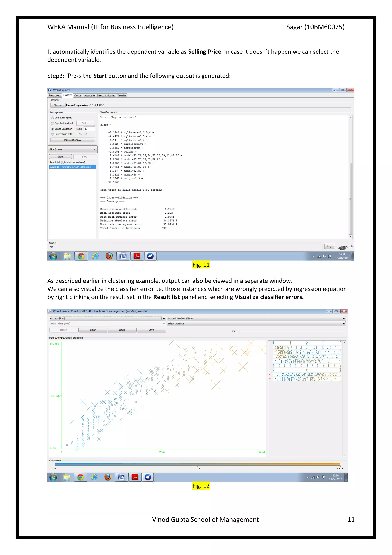392x555 pixels.
Task: Click the Set... test set button
Action: coord(85,123)
